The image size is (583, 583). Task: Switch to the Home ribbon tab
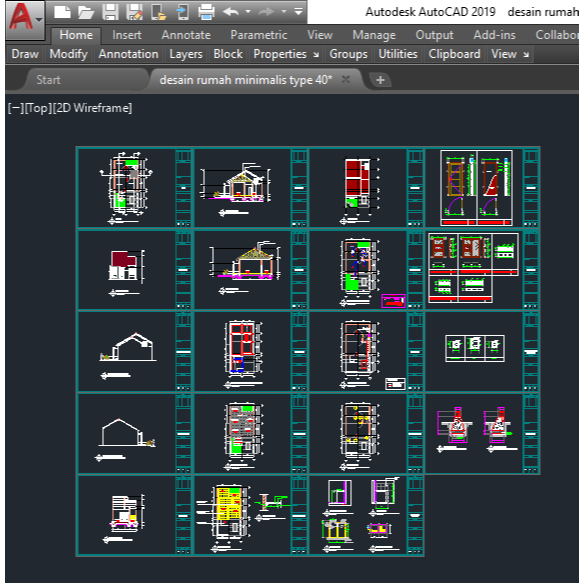(76, 35)
